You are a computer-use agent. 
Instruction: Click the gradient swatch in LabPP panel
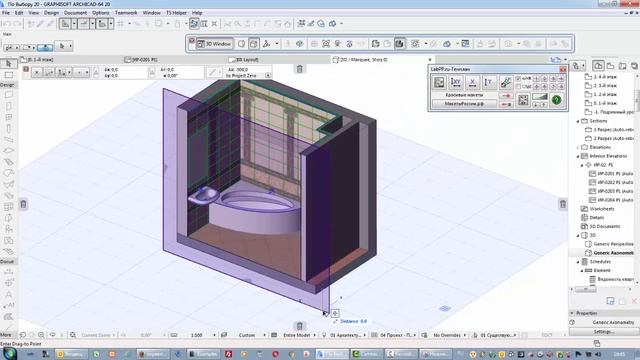pos(540,96)
